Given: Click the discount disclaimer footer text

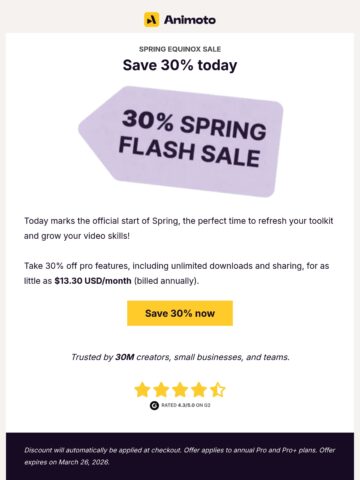Looking at the screenshot, I should pyautogui.click(x=180, y=456).
